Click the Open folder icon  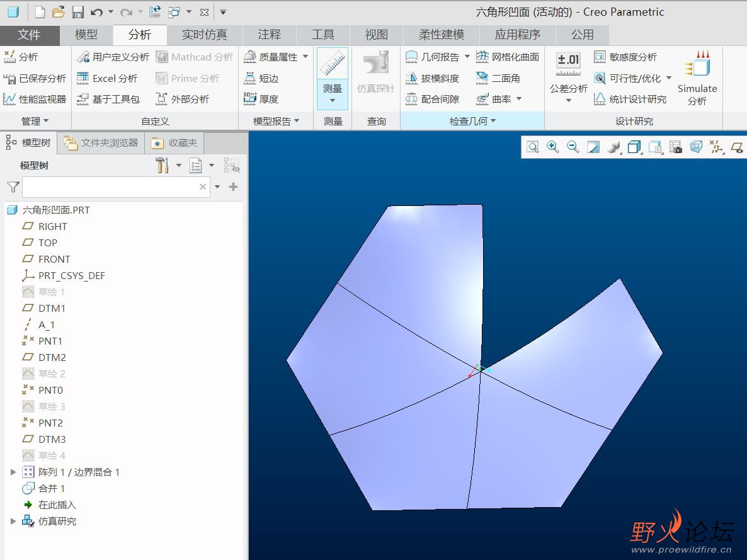click(58, 12)
